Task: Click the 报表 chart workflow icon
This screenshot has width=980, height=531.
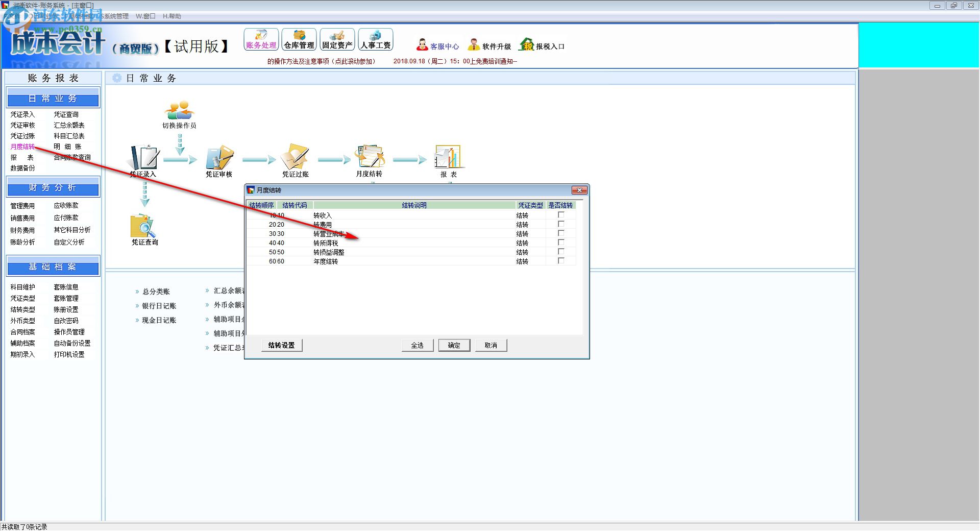Action: click(x=448, y=161)
